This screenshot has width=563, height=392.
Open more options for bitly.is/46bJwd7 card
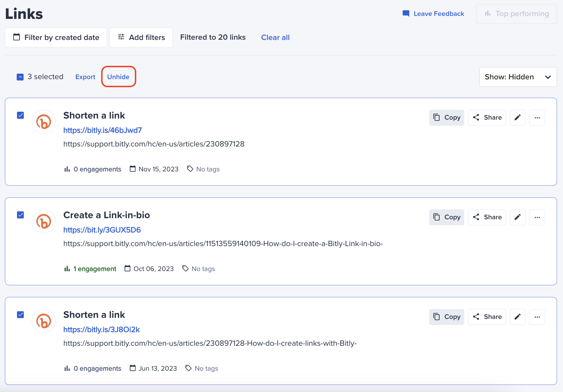tap(537, 118)
